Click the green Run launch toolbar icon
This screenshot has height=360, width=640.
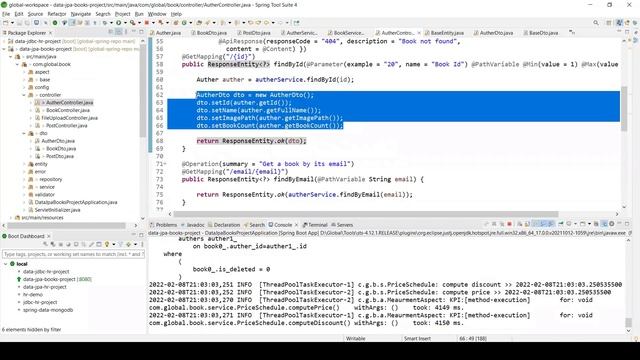coord(118,23)
